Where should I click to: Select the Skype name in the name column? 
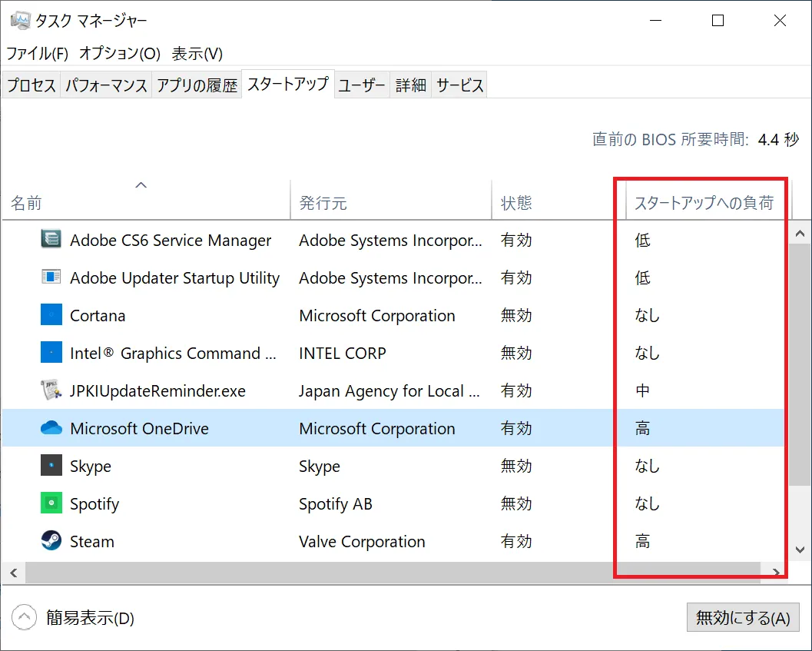pos(91,466)
